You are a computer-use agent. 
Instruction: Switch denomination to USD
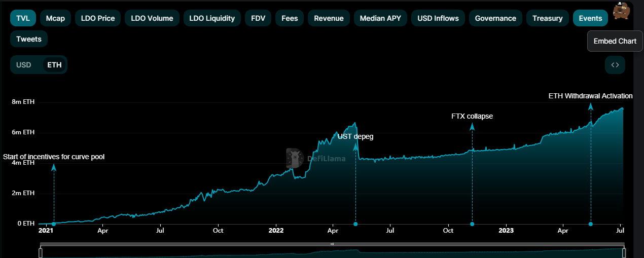click(x=24, y=65)
